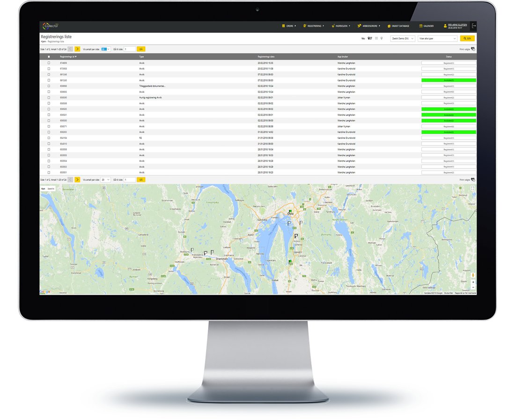Click the top Print valgte printer icon
The height and width of the screenshot is (420, 515).
[473, 49]
